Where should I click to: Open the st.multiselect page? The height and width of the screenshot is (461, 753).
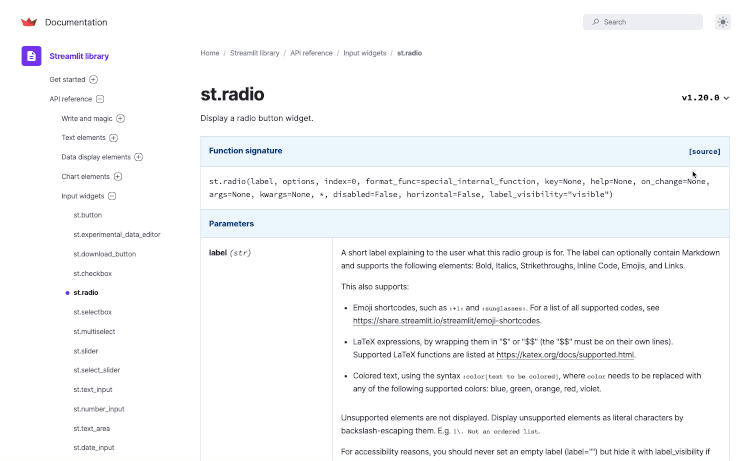point(94,331)
